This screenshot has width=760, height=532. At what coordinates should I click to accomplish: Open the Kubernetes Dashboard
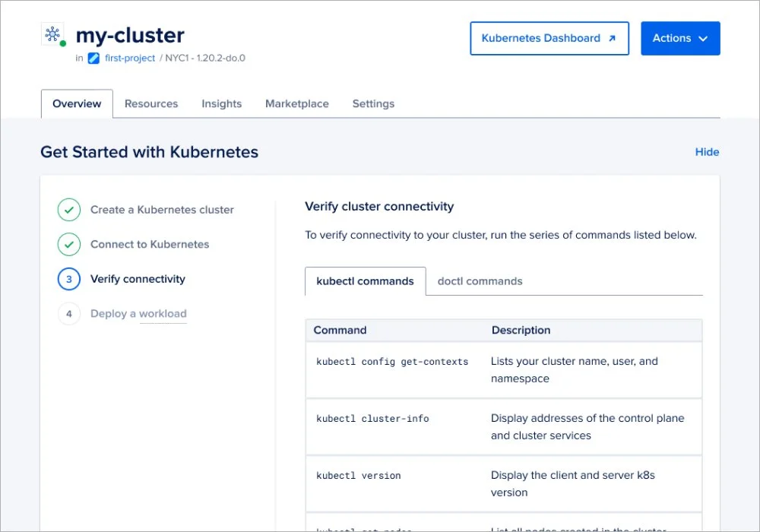click(x=549, y=38)
